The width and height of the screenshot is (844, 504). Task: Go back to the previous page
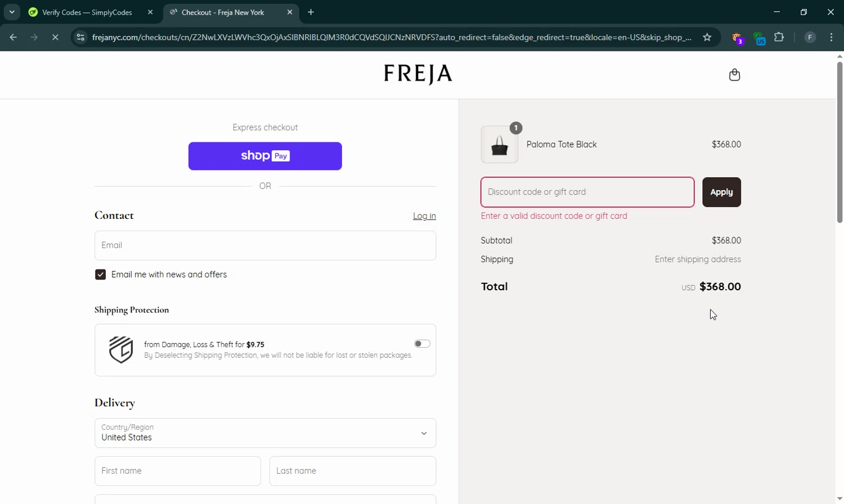pos(14,38)
